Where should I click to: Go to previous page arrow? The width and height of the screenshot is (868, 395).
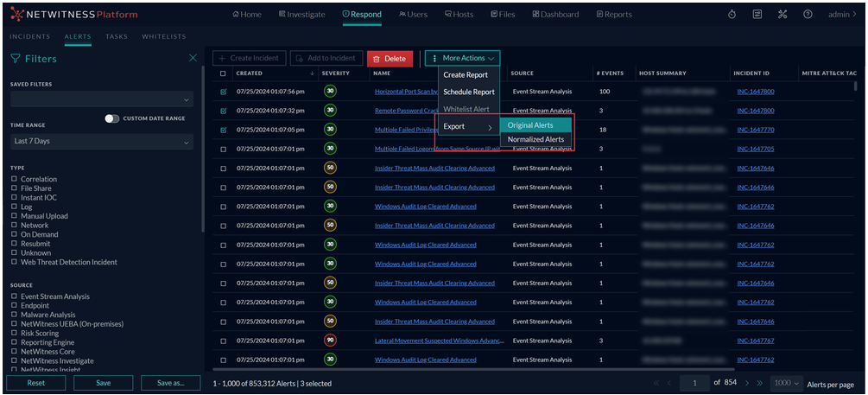(668, 383)
